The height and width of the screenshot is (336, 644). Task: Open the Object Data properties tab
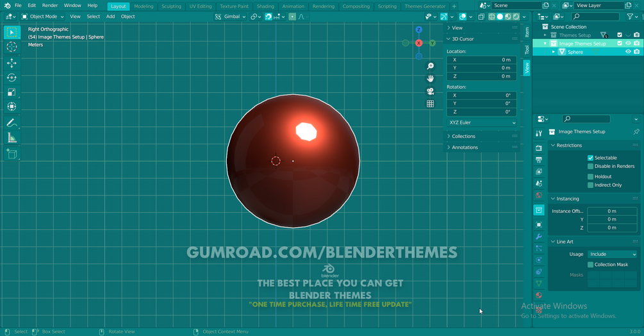pos(539,283)
